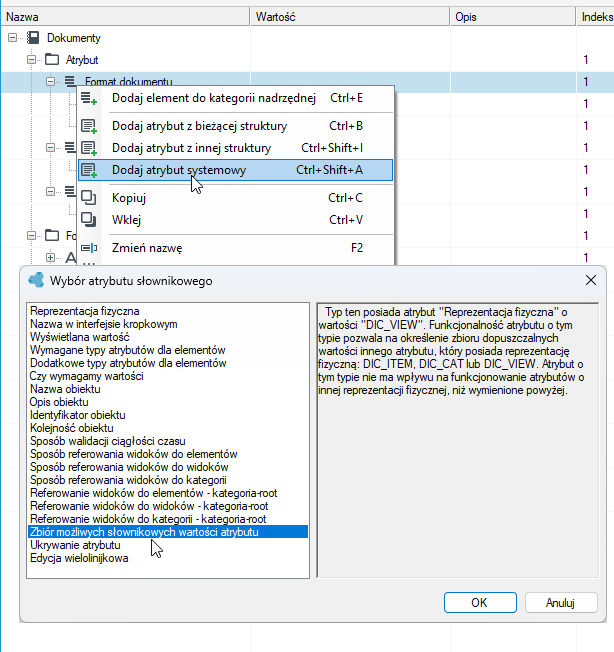Select Ukrywanie atrybutu in the list
Viewport: 614px width, 652px height.
coord(76,545)
